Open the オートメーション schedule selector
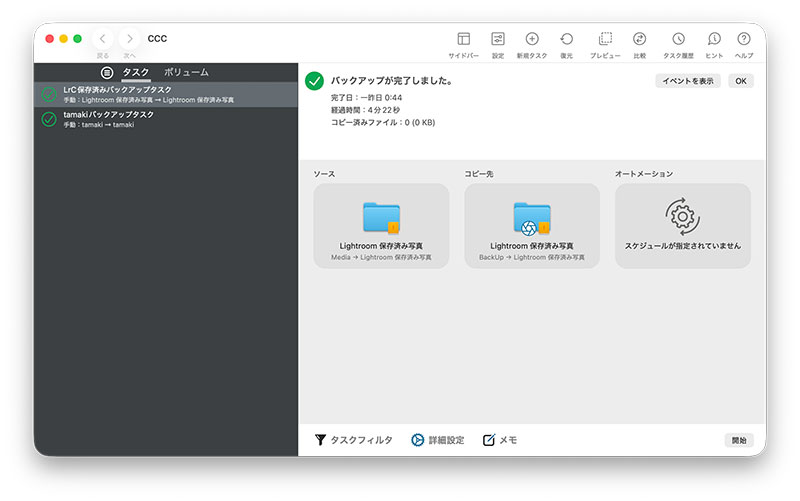Viewport: 800px width, 501px height. tap(682, 226)
